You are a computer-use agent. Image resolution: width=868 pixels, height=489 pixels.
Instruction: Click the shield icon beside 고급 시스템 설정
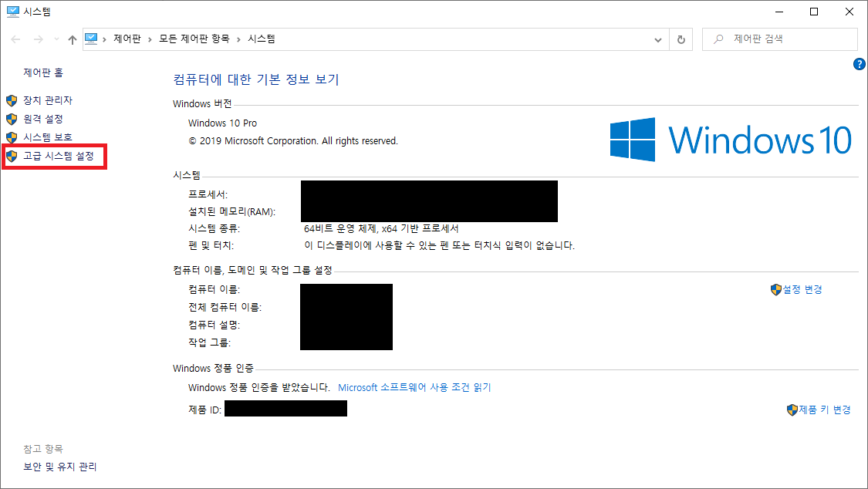[12, 156]
